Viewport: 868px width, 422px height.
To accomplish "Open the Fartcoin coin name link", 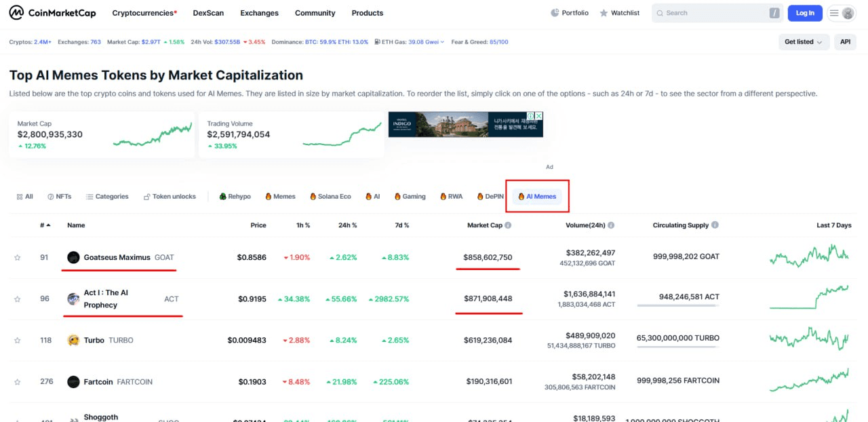I will coord(98,382).
